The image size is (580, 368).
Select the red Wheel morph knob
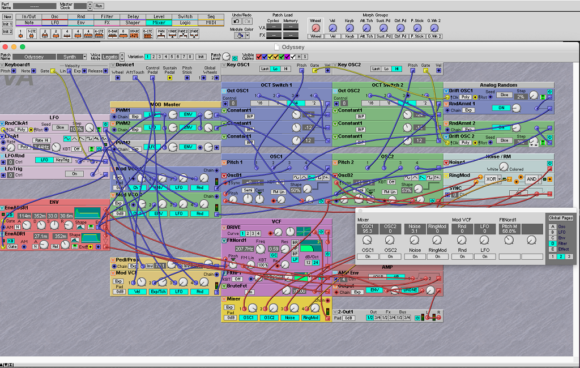click(315, 28)
